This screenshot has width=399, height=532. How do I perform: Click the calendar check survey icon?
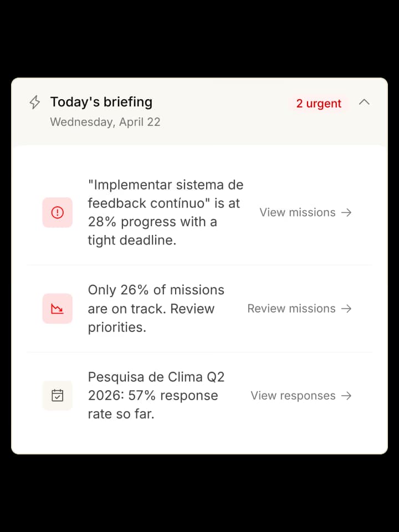point(58,396)
